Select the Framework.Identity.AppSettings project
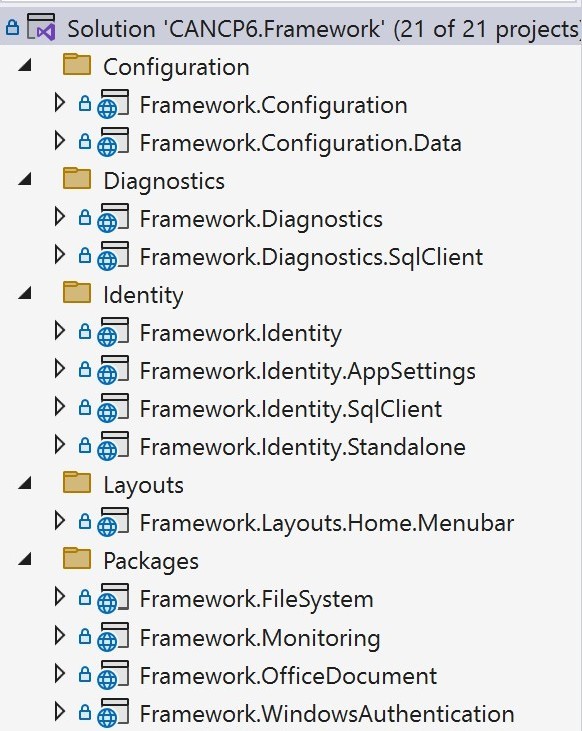582x731 pixels. 308,372
